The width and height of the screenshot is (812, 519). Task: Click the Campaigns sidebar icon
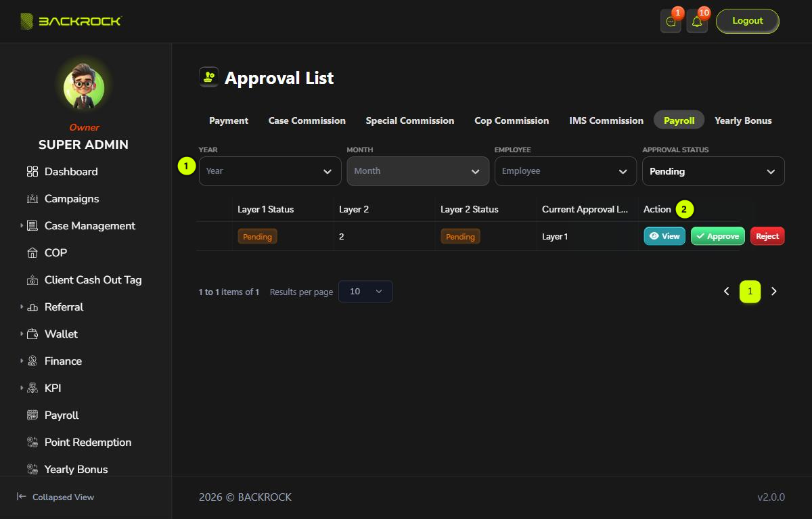point(32,199)
